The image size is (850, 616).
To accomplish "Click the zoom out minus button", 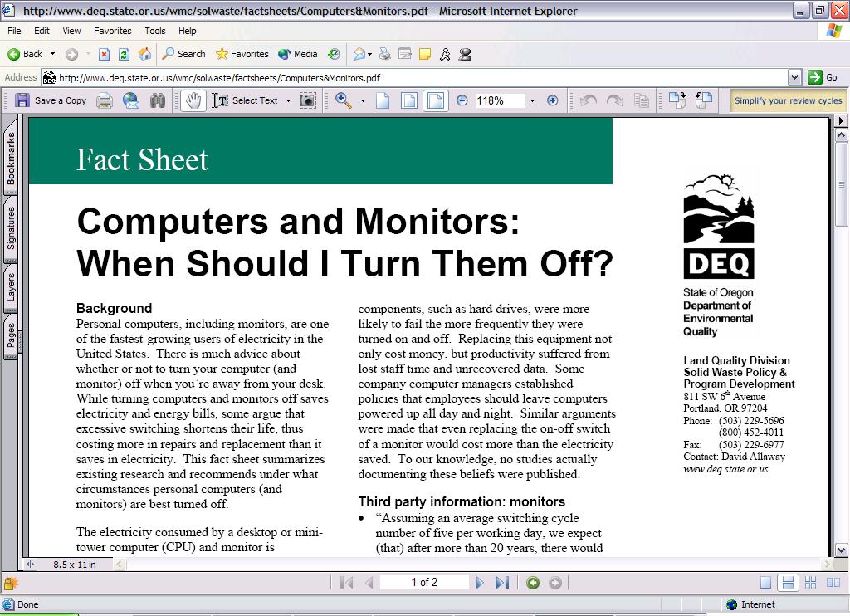I will pyautogui.click(x=462, y=100).
